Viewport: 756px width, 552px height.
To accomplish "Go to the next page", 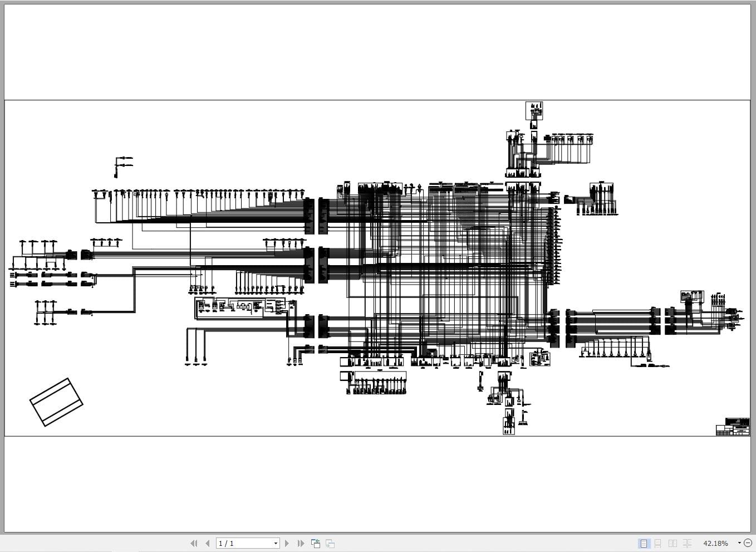I will 287,543.
